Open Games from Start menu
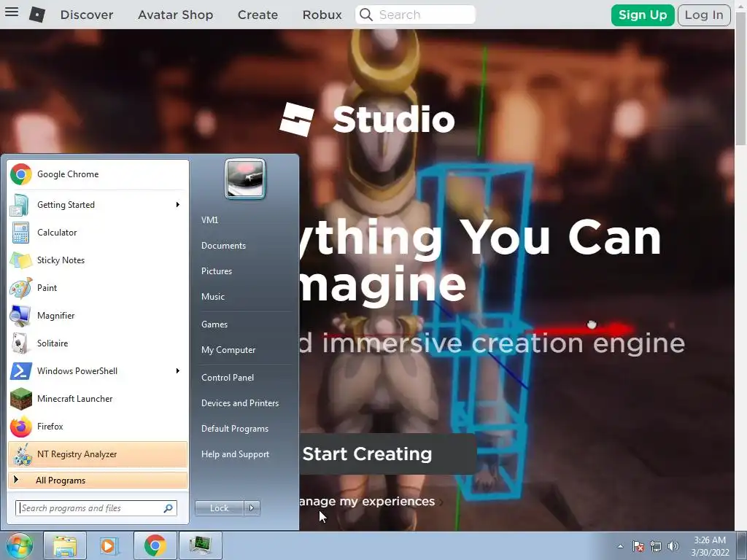Screen dimensions: 747x560 [x=214, y=324]
